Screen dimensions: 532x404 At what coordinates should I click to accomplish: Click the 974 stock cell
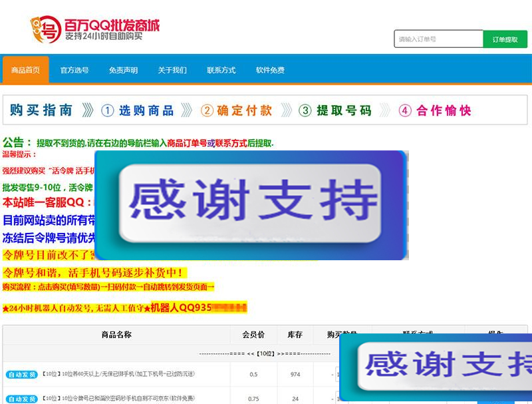pyautogui.click(x=295, y=375)
